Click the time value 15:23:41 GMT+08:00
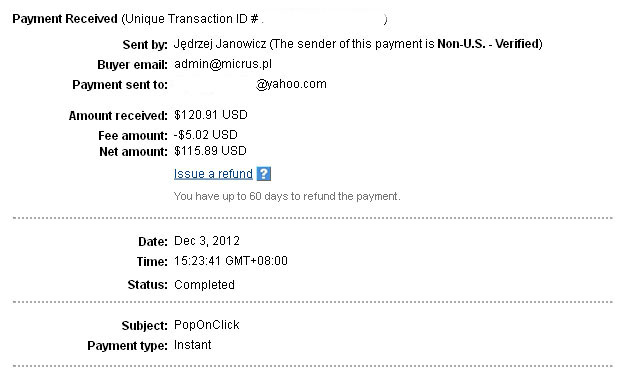626x380 pixels. (231, 261)
